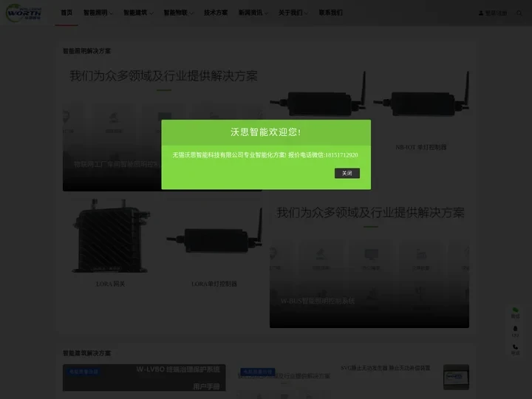Click the 智能照明解决方案 section heading

(x=87, y=51)
